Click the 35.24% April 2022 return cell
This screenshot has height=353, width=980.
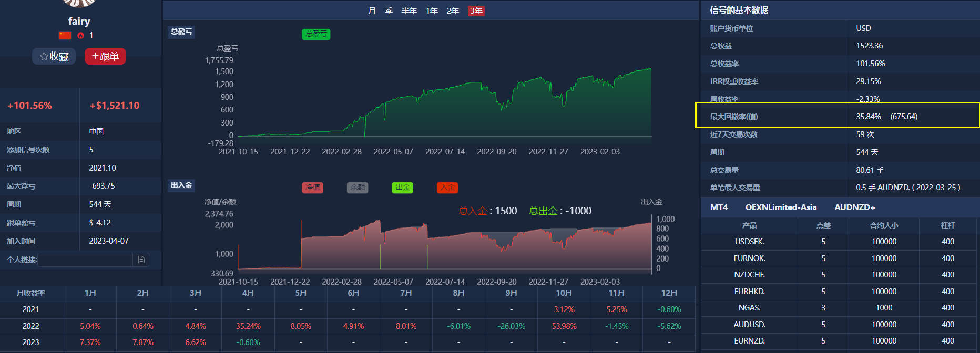pyautogui.click(x=248, y=326)
